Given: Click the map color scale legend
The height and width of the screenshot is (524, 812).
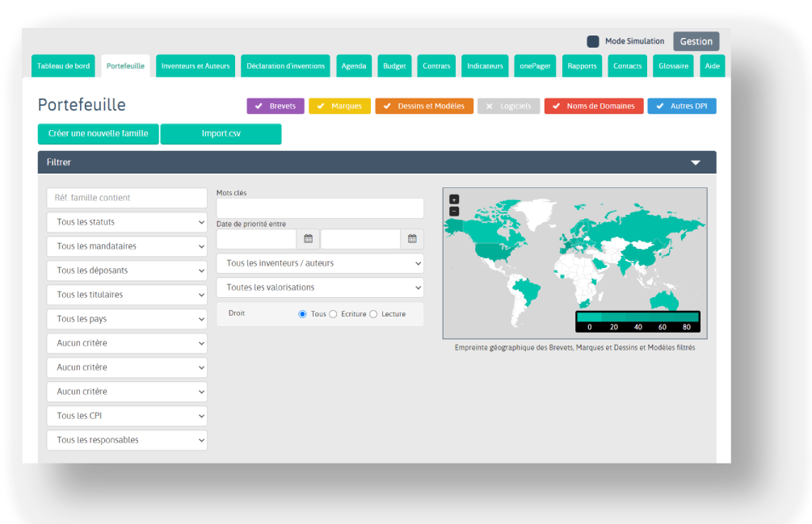Looking at the screenshot, I should pyautogui.click(x=637, y=321).
